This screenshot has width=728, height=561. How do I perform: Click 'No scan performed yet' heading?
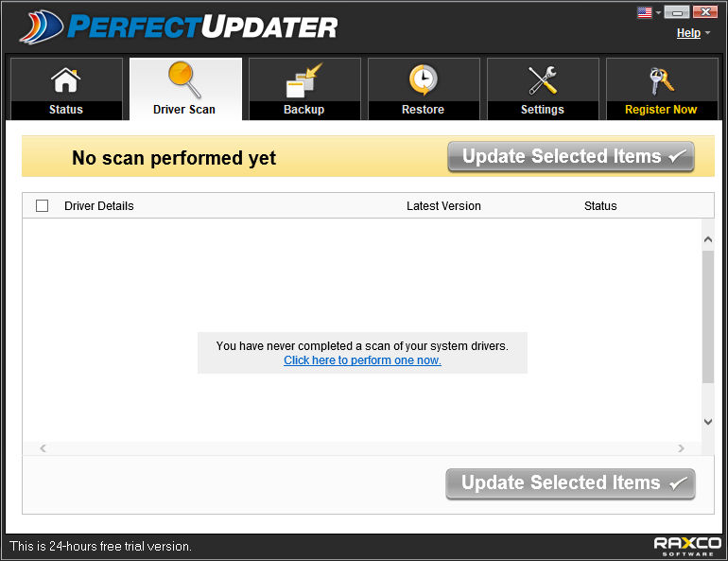pyautogui.click(x=174, y=158)
